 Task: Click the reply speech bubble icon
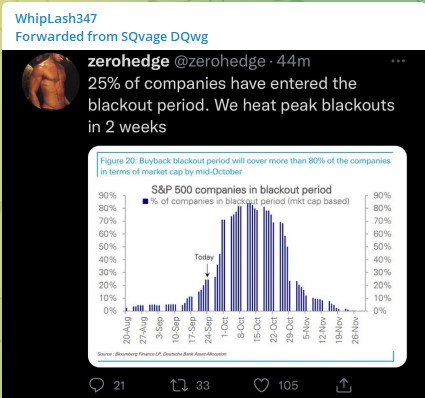point(97,385)
